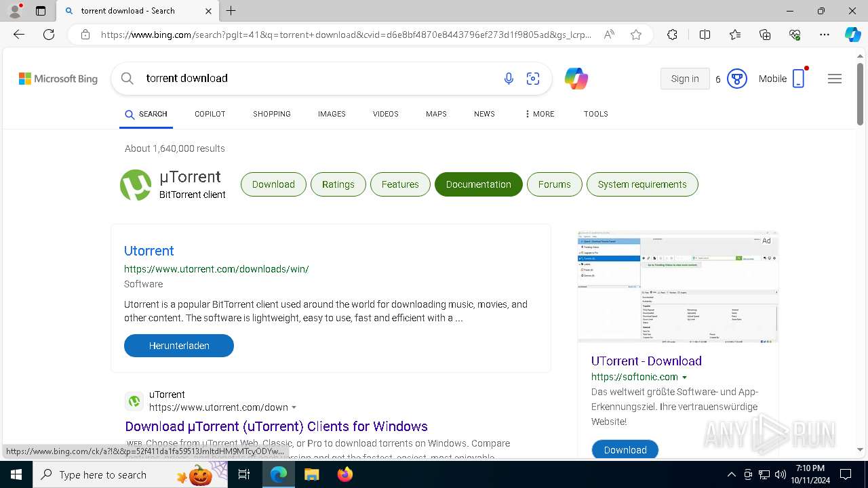Open the colorful Copilot icon beside search box
868x488 pixels.
pyautogui.click(x=576, y=79)
